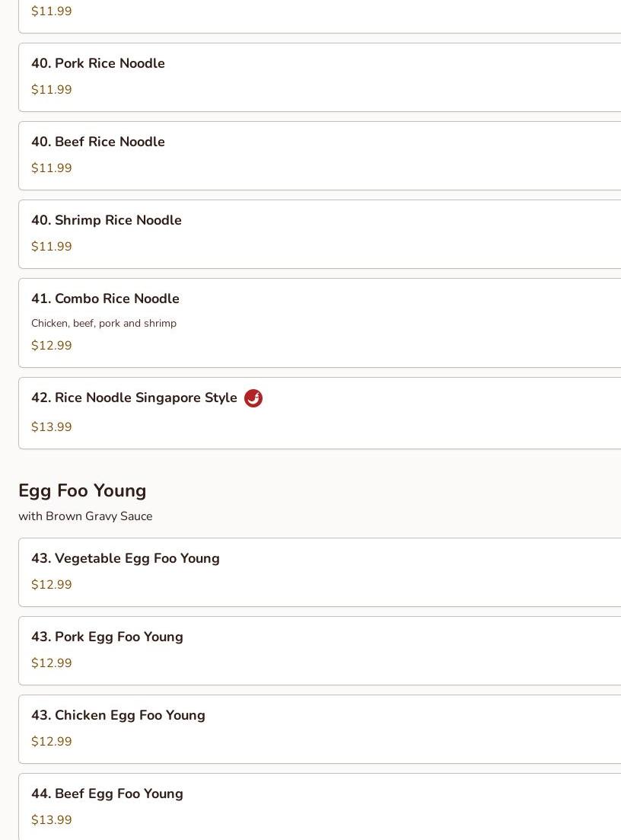Click the Combo Rice Noodle description text
This screenshot has height=840, width=621.
pos(103,324)
